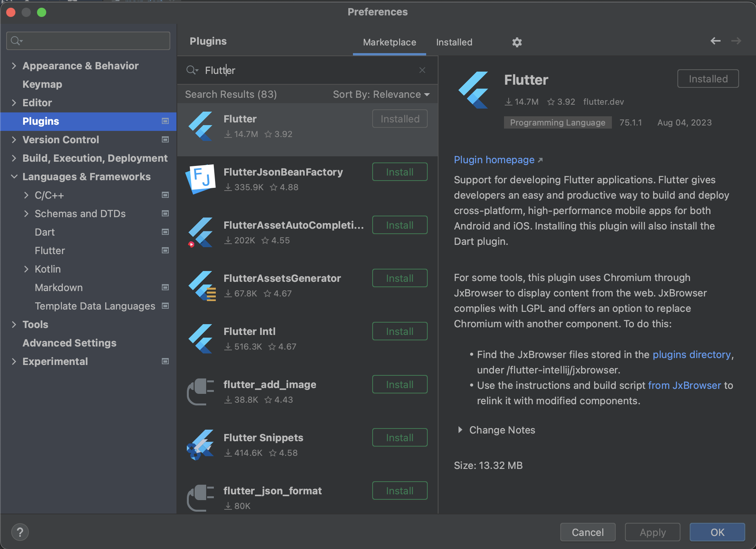Select Keymap in settings tree
756x549 pixels.
[42, 84]
